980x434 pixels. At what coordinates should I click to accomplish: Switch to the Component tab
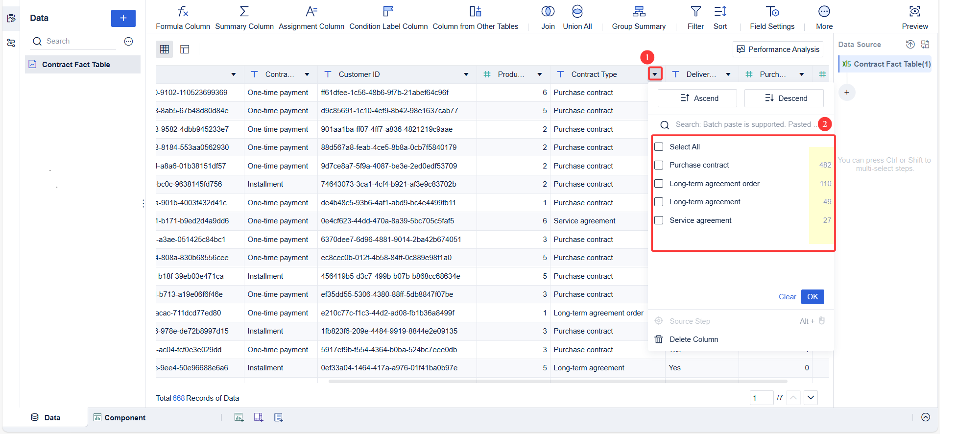click(x=120, y=418)
